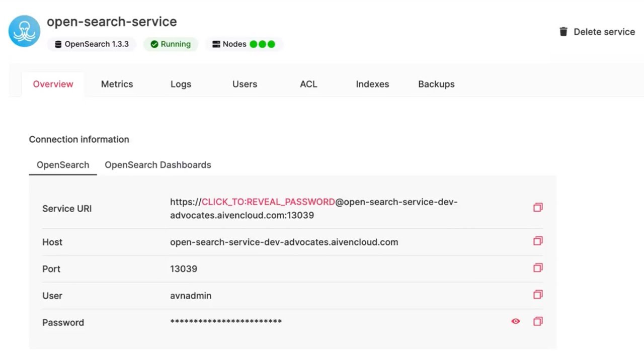The image size is (644, 362).
Task: Click the Delete service button label
Action: click(604, 32)
